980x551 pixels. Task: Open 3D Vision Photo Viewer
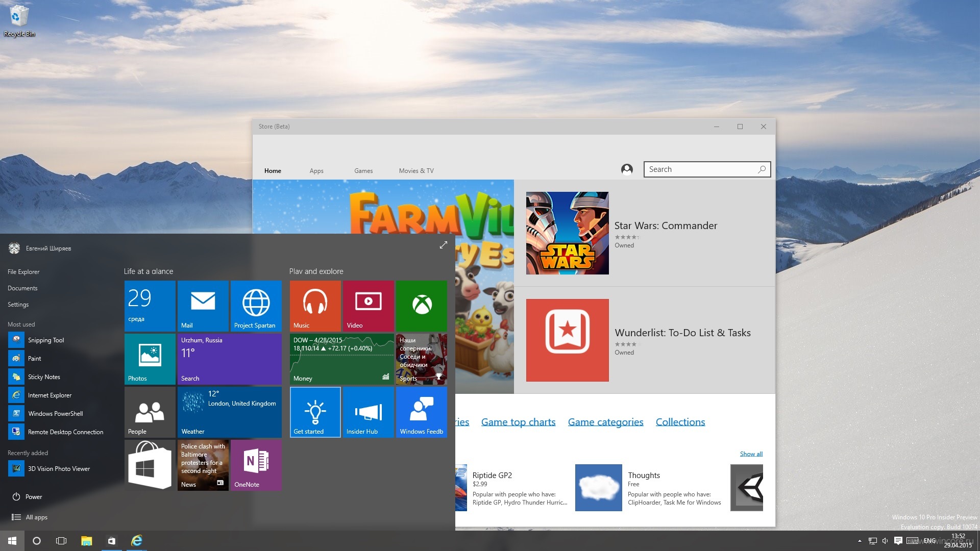click(59, 469)
